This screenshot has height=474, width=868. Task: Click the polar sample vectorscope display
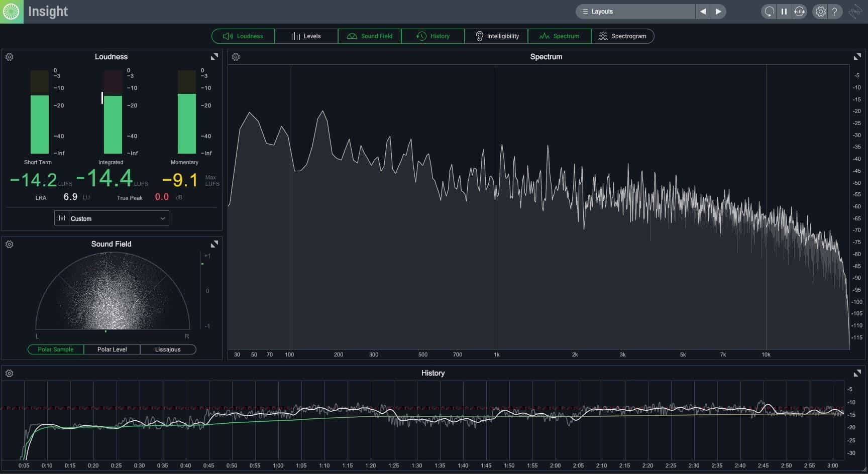pos(113,291)
